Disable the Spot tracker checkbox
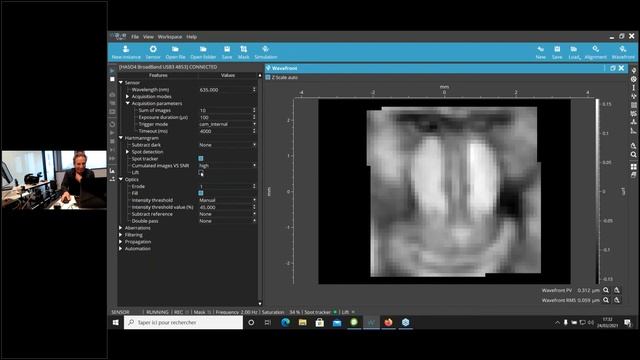Screen dimensions: 640x360 [201, 158]
